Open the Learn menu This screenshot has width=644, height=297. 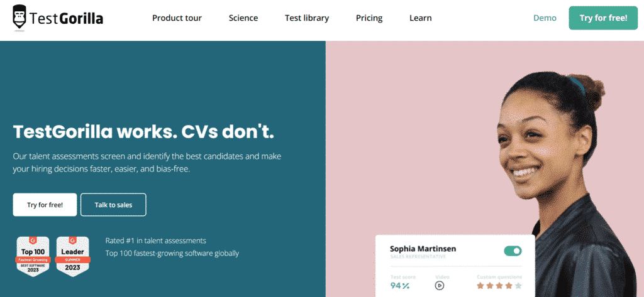tap(420, 18)
